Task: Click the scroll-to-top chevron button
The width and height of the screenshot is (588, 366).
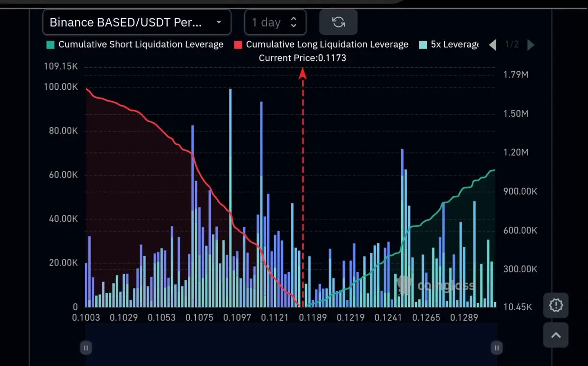Action: pos(556,335)
